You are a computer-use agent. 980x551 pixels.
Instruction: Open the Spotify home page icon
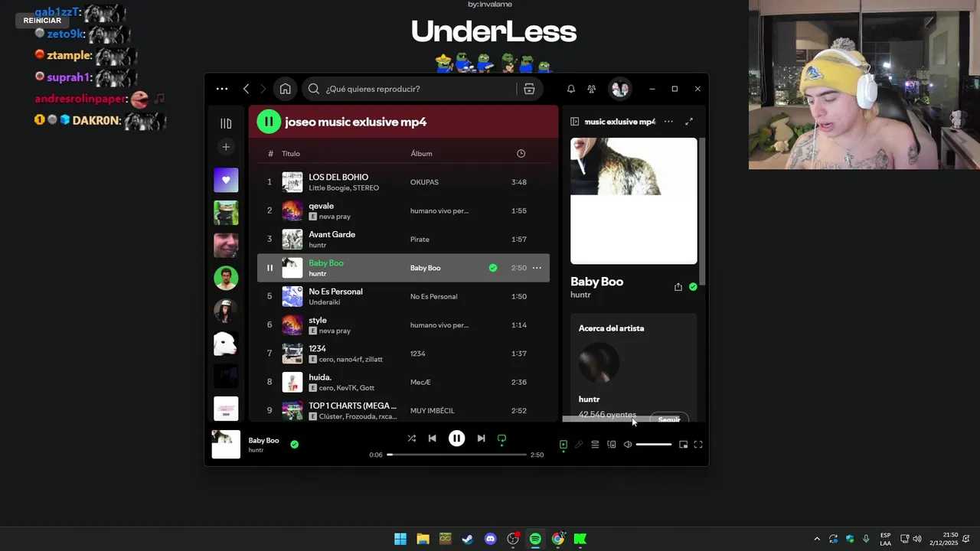(285, 89)
